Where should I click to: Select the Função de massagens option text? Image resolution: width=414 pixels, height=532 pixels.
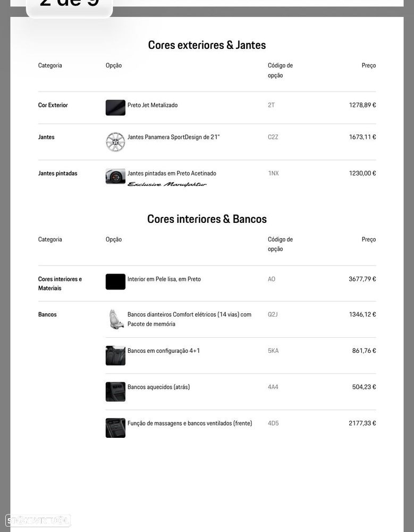(x=190, y=423)
